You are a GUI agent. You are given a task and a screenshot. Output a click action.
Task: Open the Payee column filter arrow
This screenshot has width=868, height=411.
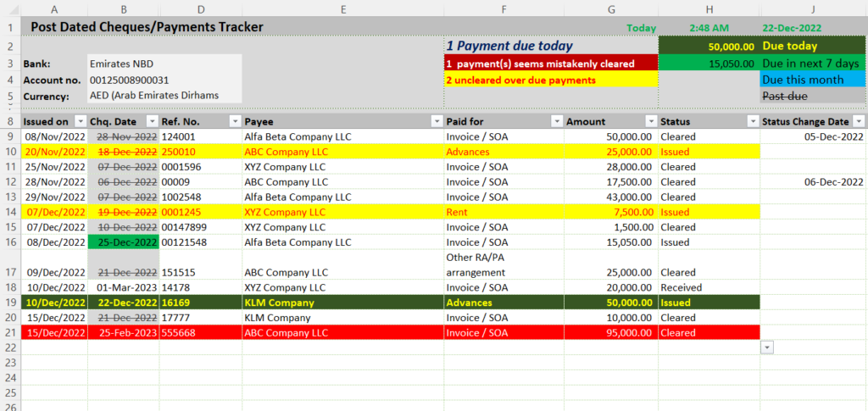pos(436,121)
